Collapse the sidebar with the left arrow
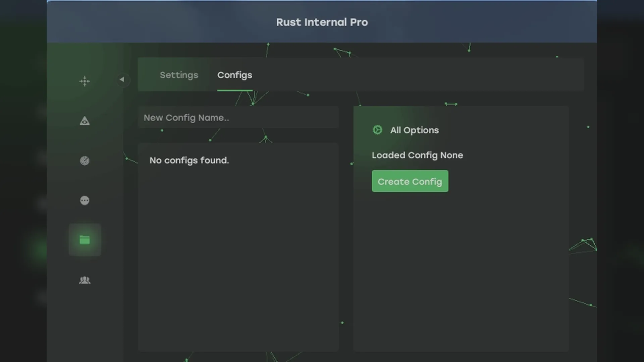The image size is (644, 362). coord(122,80)
